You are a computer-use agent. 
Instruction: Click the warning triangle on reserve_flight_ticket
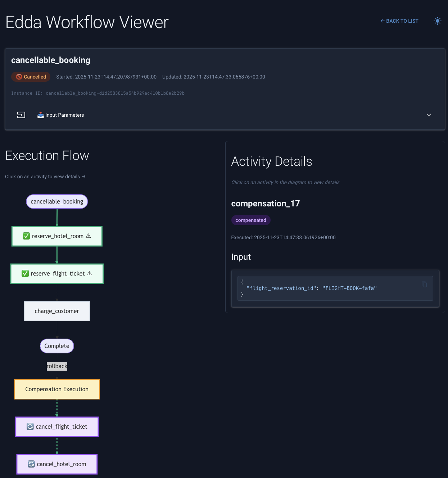[90, 273]
